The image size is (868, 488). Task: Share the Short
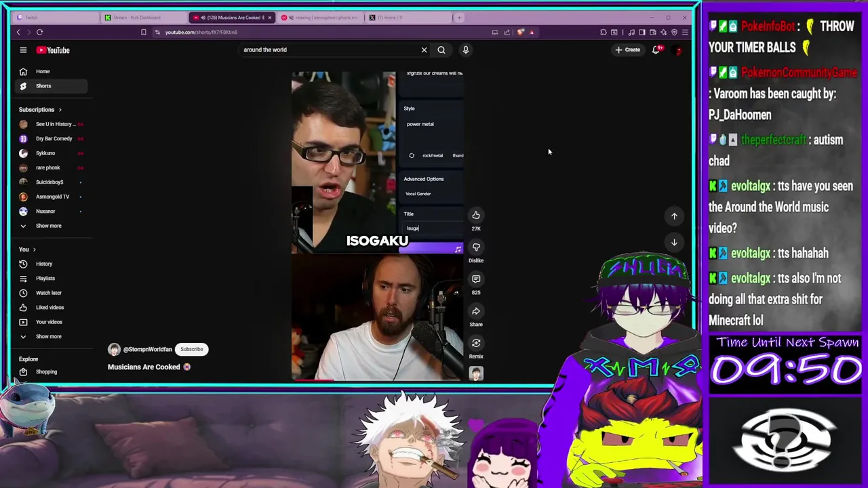[x=476, y=311]
